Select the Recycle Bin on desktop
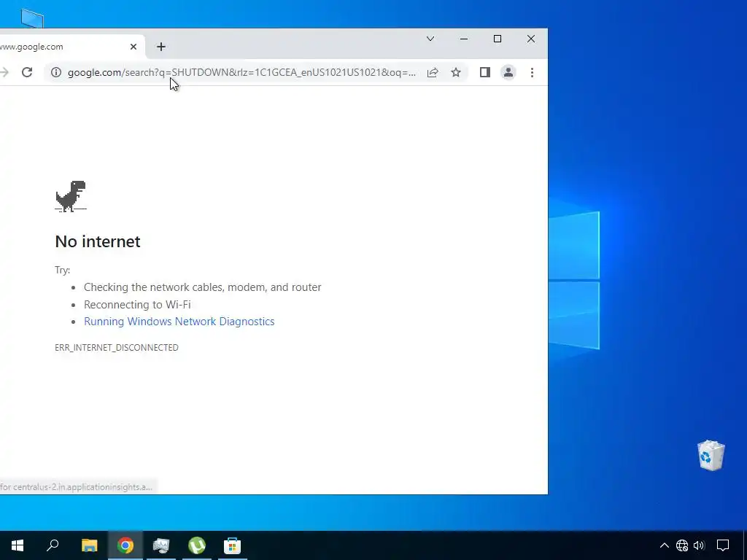Image resolution: width=747 pixels, height=560 pixels. coord(711,455)
